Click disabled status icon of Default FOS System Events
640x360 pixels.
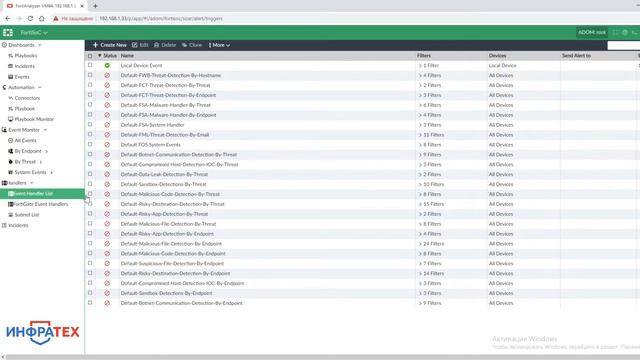tap(107, 144)
